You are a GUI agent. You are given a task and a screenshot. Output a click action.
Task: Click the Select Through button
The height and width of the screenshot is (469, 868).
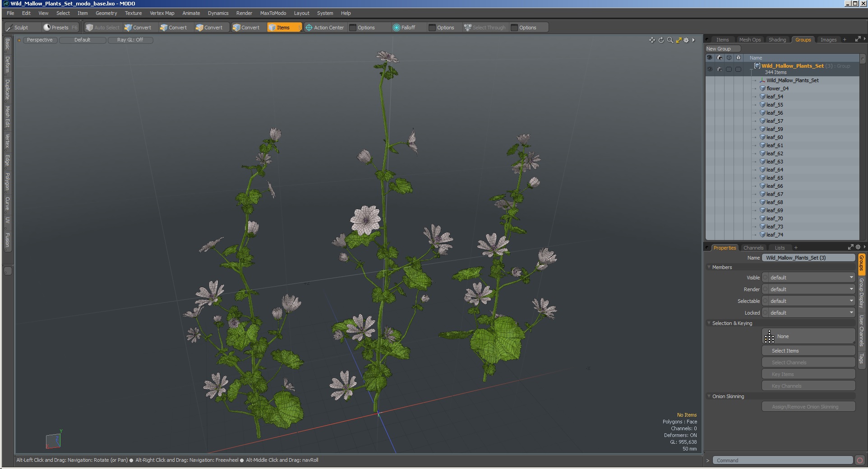(x=485, y=28)
